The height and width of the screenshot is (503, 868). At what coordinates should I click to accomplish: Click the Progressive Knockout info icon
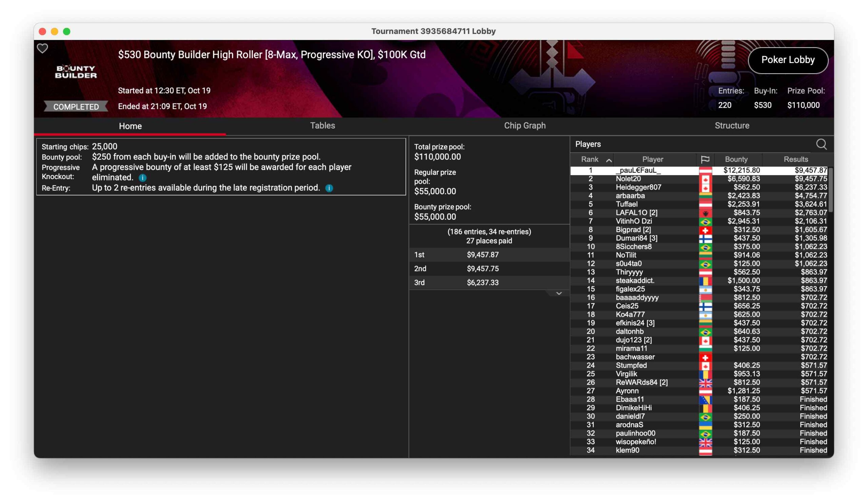tap(143, 178)
